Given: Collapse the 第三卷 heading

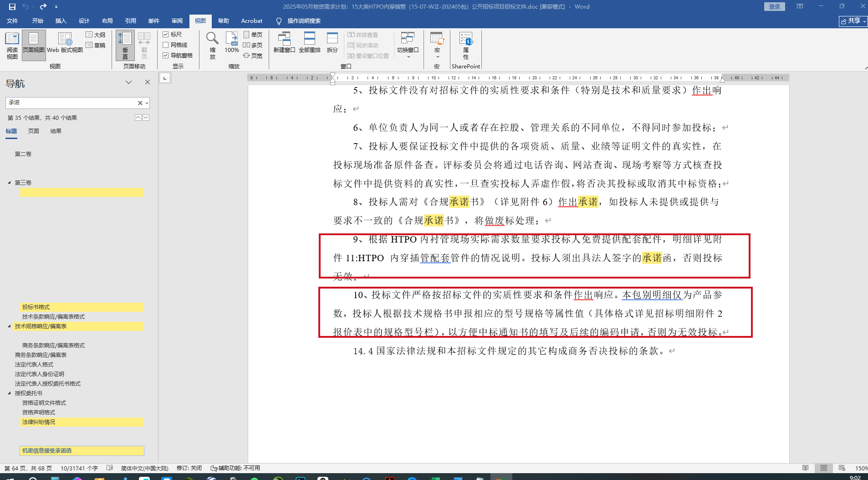Looking at the screenshot, I should tap(9, 183).
